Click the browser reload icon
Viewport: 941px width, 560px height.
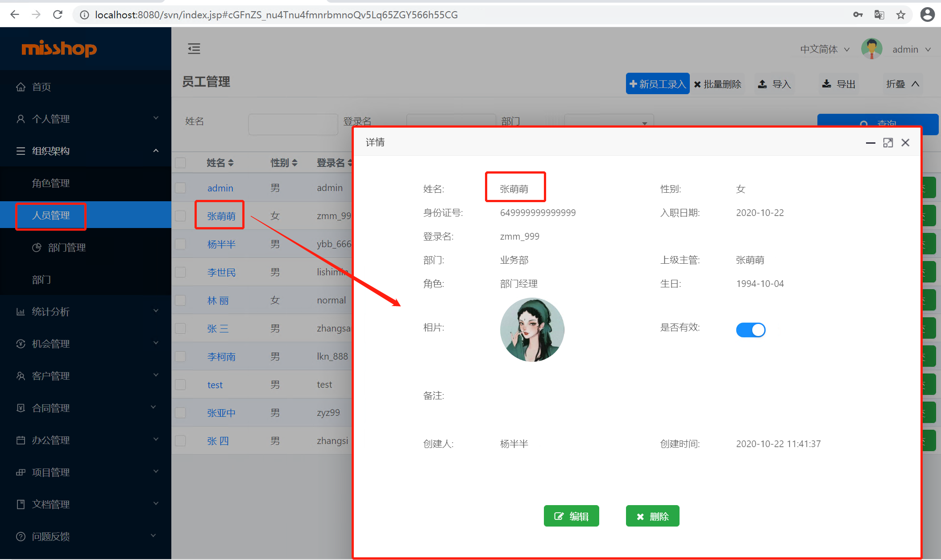click(x=58, y=15)
